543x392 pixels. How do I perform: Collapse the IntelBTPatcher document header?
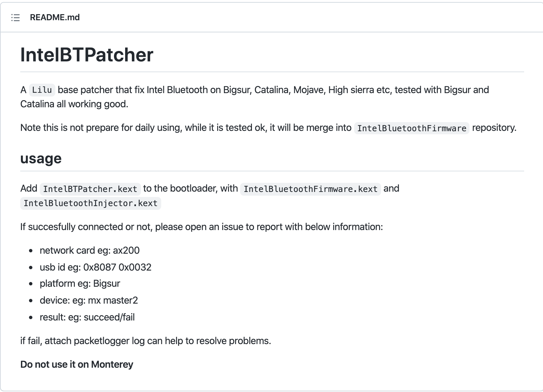point(87,55)
